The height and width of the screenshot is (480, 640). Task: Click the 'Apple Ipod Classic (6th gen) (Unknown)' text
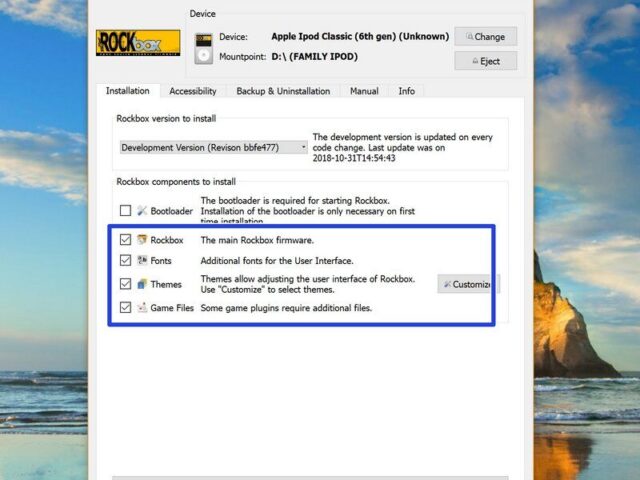[x=360, y=36]
